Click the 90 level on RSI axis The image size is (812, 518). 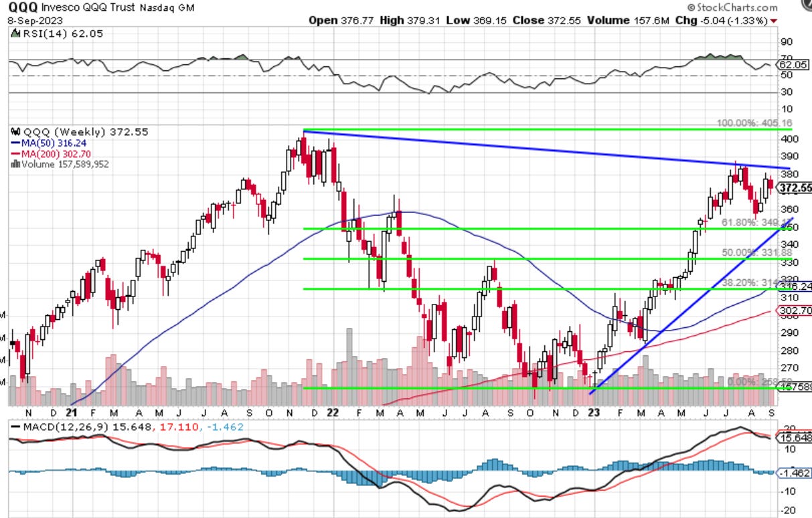[787, 41]
